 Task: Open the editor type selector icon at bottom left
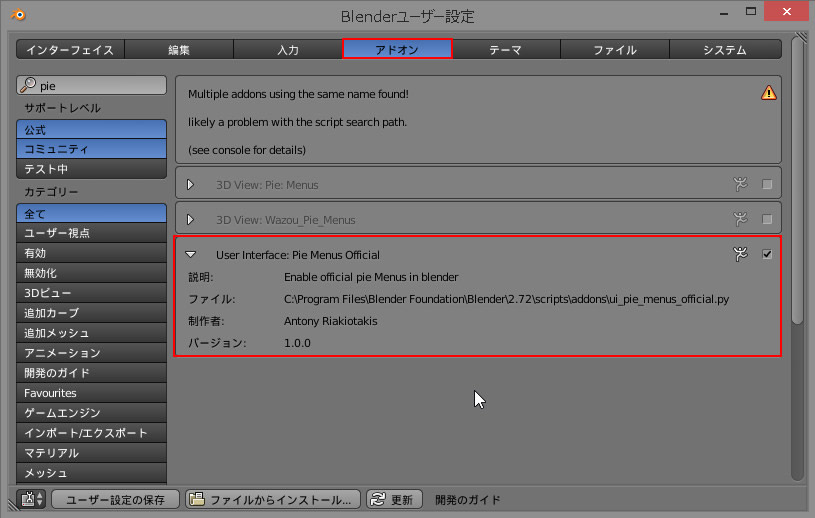click(31, 499)
